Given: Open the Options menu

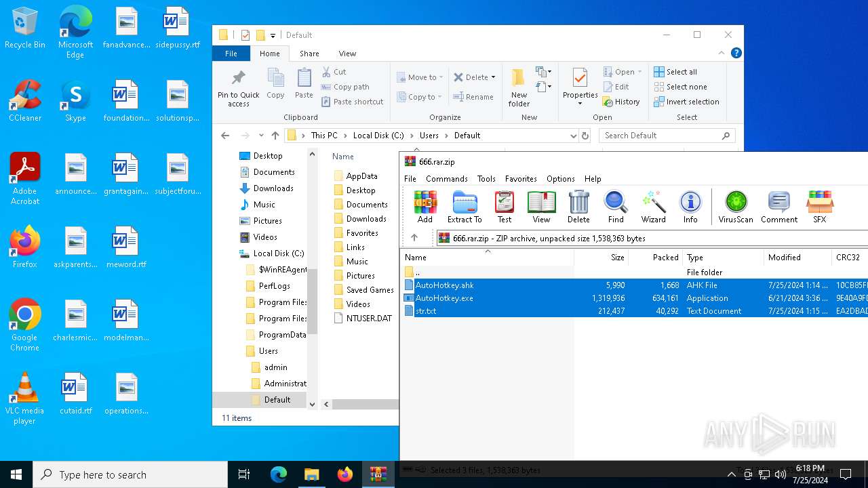Looking at the screenshot, I should point(561,179).
